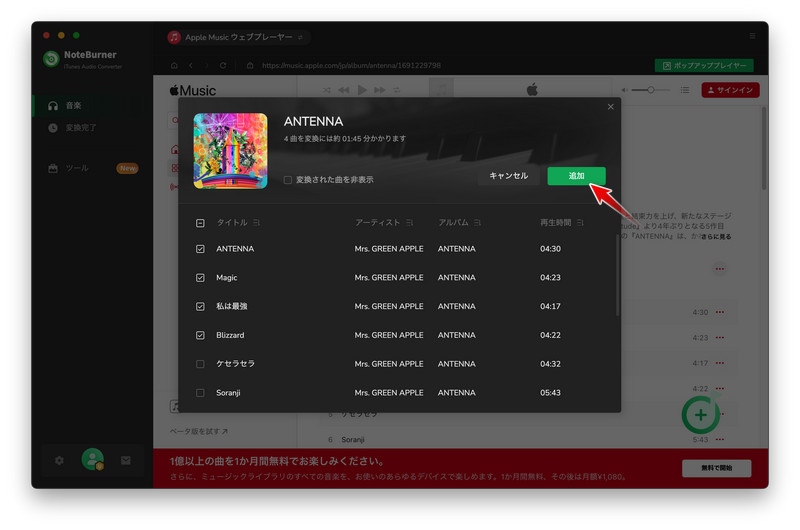Image resolution: width=800 pixels, height=530 pixels.
Task: Uncheck the Magic track checkbox
Action: [200, 277]
